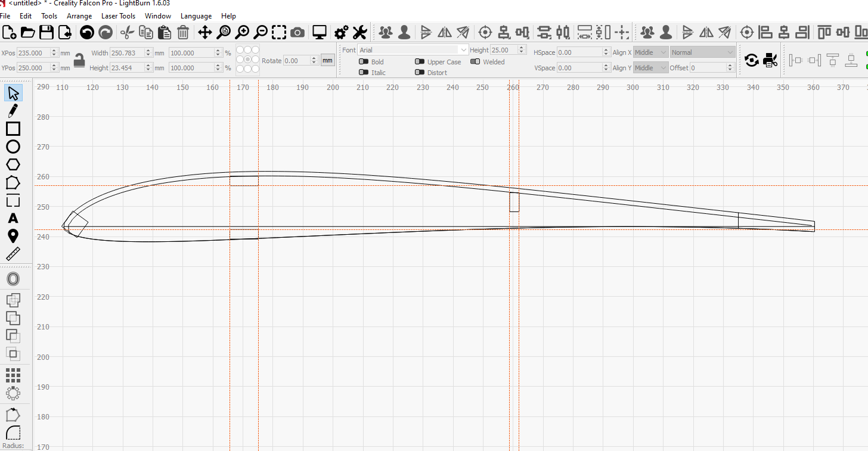
Task: Click the aspect ratio lock button
Action: (79, 60)
